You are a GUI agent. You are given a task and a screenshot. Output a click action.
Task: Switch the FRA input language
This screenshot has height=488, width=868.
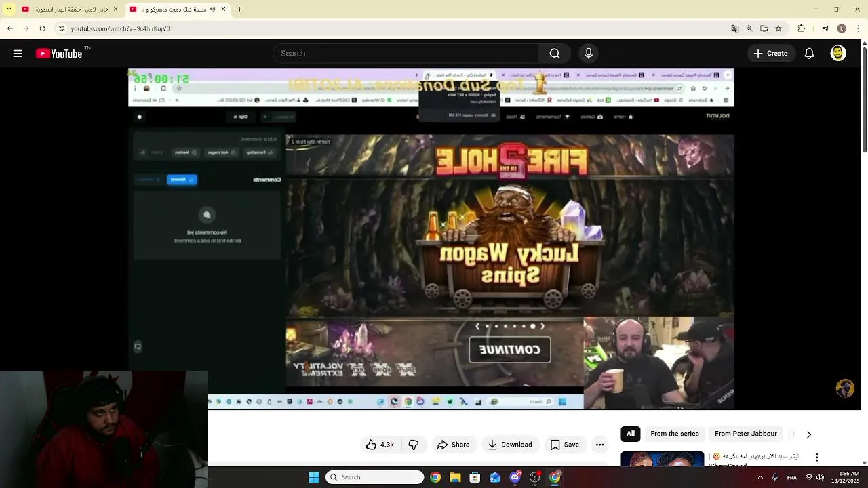[x=792, y=478]
